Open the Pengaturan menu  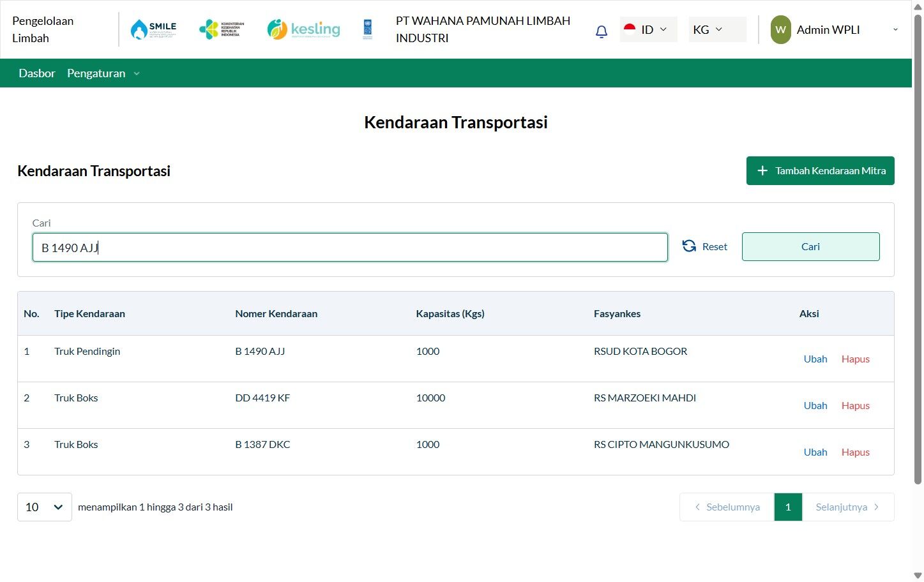[103, 73]
